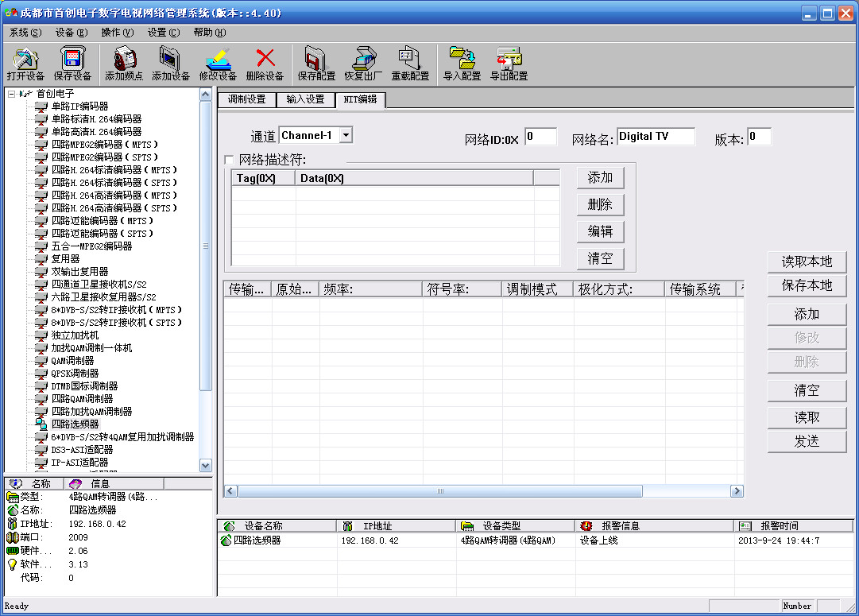This screenshot has width=859, height=616.
Task: Collapse the 首创电子 tree root node
Action: (x=11, y=95)
